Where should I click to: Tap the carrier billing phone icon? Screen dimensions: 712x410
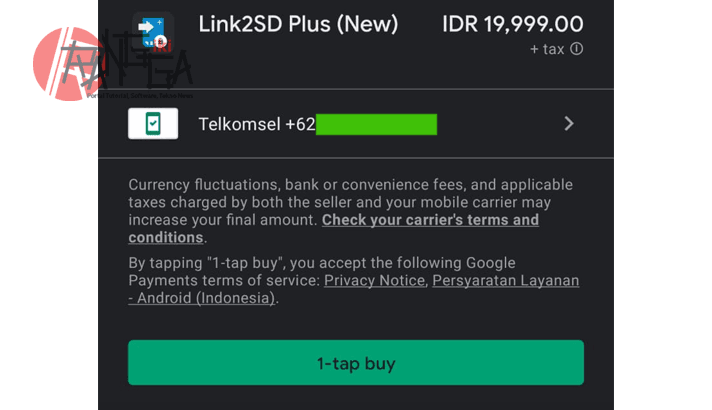(153, 124)
